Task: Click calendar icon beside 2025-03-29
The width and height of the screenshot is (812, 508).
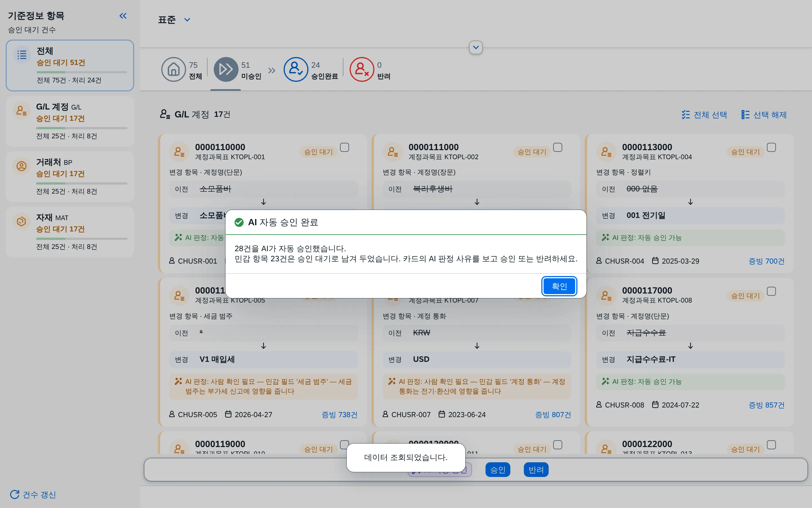Action: [655, 261]
